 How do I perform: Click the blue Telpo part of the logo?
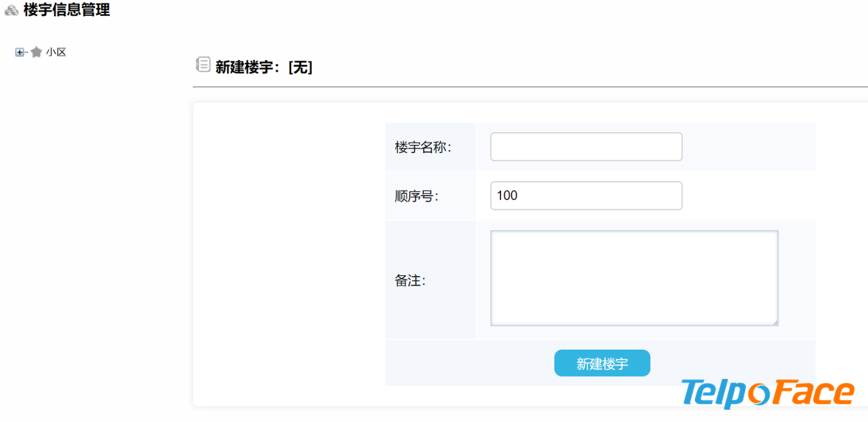714,394
